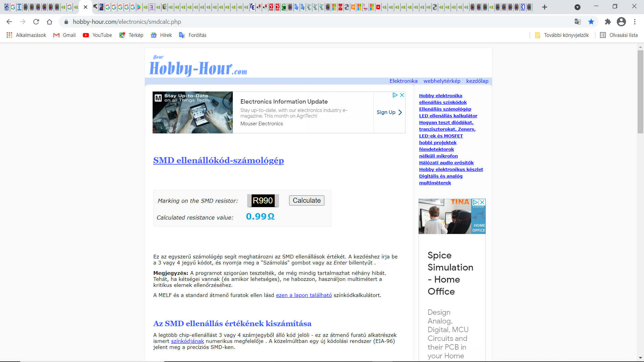This screenshot has width=644, height=362.
Task: Open the home page icon
Action: [49, 22]
